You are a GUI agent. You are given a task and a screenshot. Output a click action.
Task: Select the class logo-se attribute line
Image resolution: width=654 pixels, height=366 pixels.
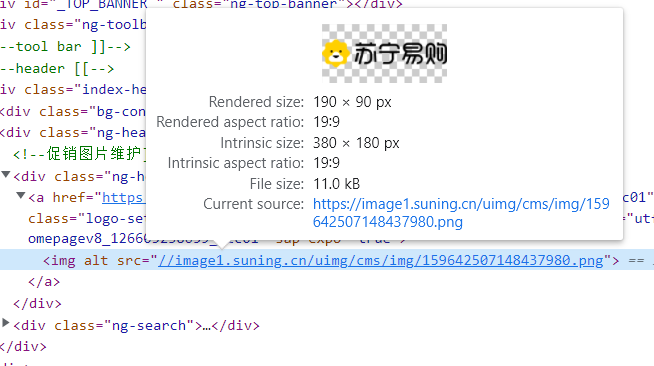[x=87, y=218]
